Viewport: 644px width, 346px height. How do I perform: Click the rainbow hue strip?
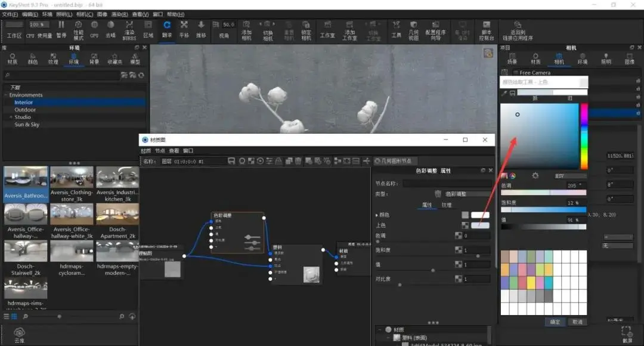pyautogui.click(x=584, y=136)
